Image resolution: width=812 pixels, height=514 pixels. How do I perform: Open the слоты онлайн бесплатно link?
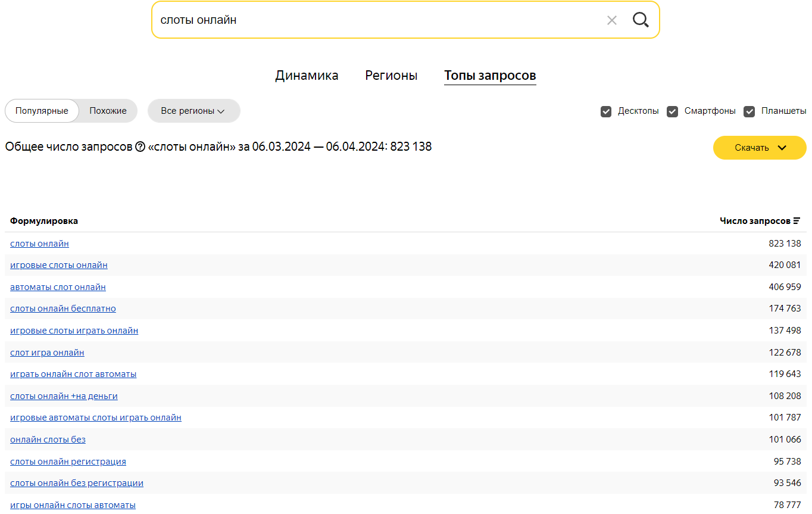[63, 309]
